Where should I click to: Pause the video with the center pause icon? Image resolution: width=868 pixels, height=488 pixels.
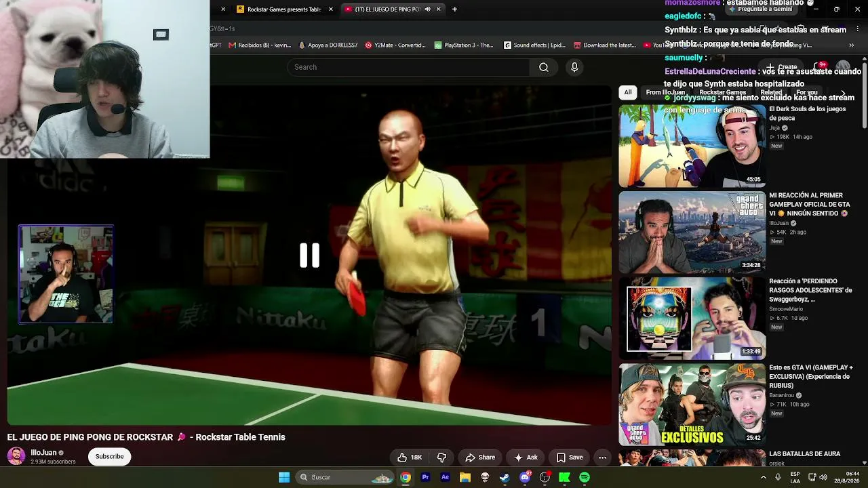pos(310,255)
